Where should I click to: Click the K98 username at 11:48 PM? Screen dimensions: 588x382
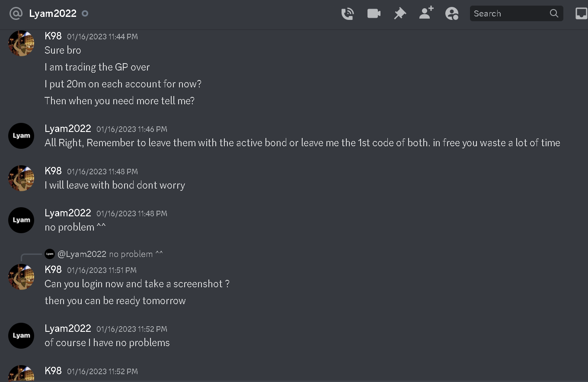pyautogui.click(x=53, y=171)
